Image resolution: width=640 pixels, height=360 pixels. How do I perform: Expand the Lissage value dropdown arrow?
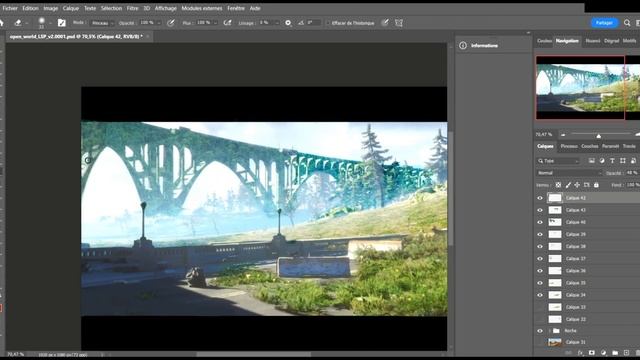coord(277,23)
